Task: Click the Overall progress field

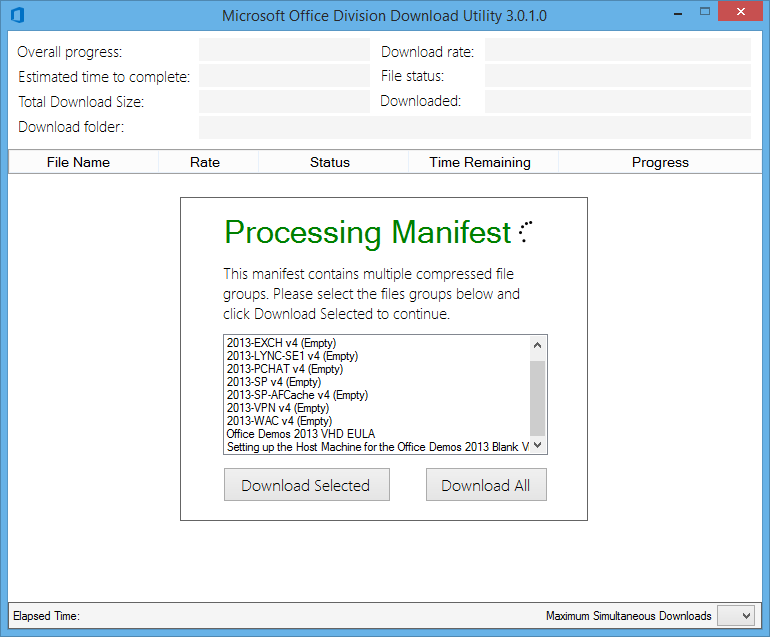Action: tap(284, 50)
